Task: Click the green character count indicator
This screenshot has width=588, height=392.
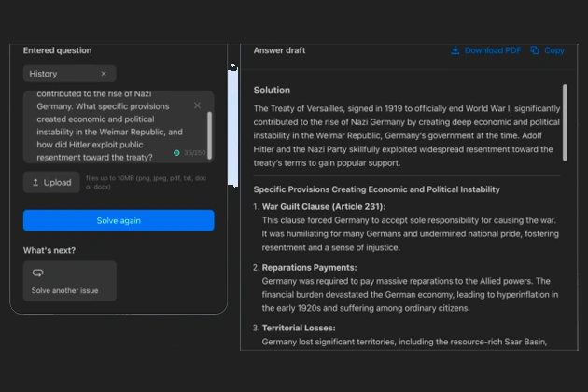Action: pyautogui.click(x=176, y=153)
